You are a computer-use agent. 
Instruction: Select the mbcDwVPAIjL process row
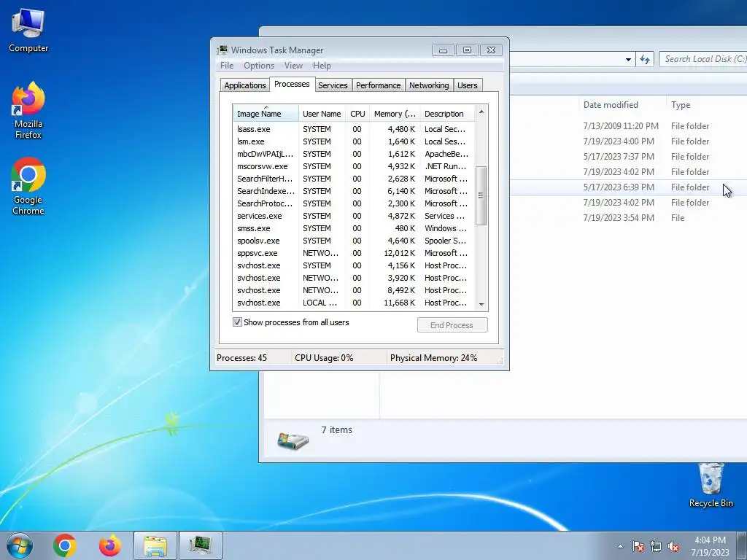point(354,154)
